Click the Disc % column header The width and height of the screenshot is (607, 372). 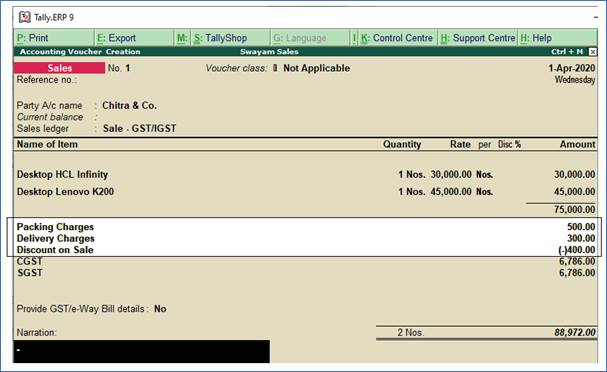(x=509, y=144)
